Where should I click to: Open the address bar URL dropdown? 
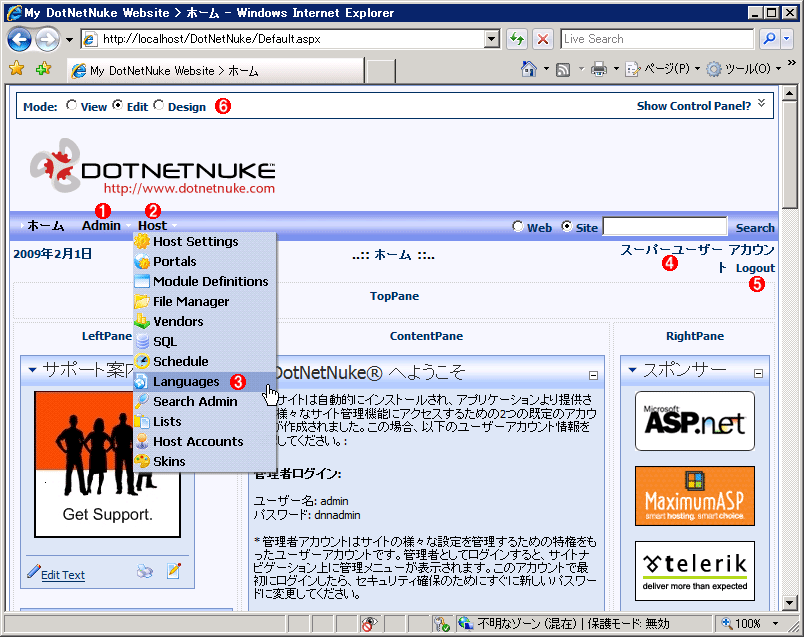492,39
